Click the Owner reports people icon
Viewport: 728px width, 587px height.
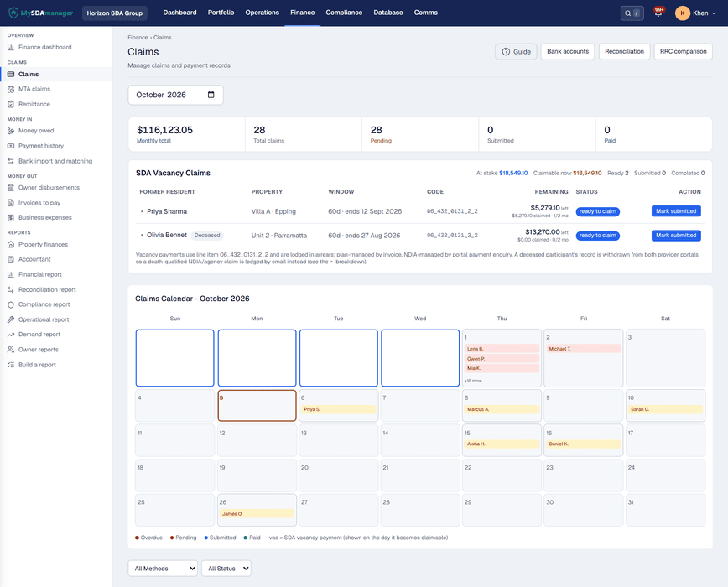[11, 350]
